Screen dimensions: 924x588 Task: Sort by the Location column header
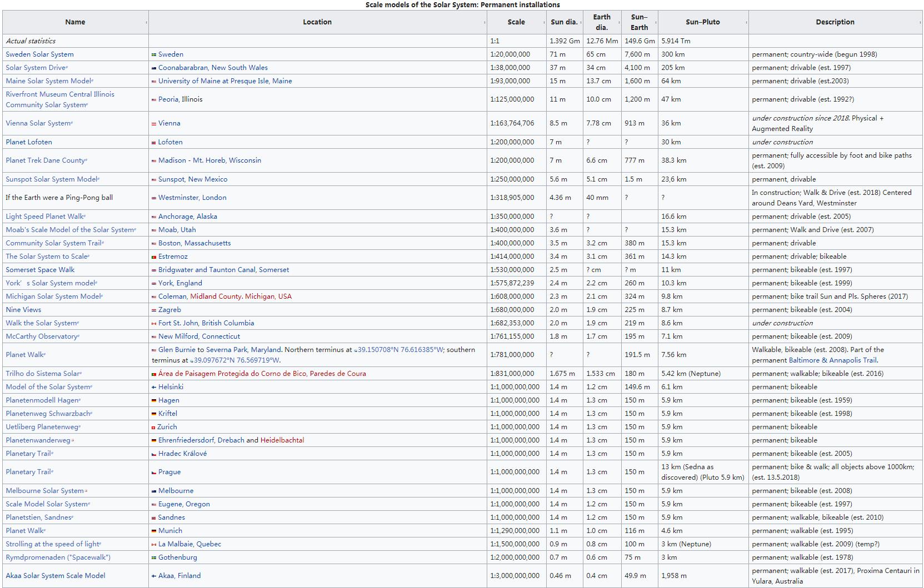point(317,22)
